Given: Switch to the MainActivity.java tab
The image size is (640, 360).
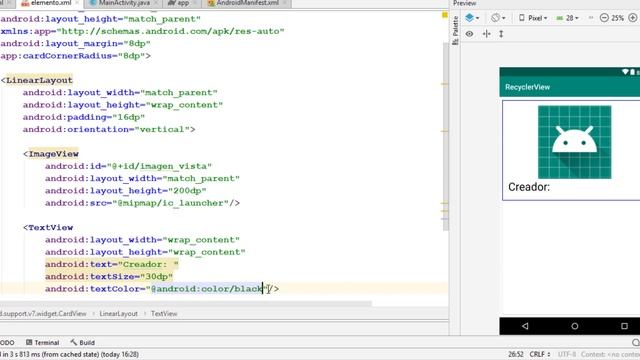Looking at the screenshot, I should coord(124,3).
